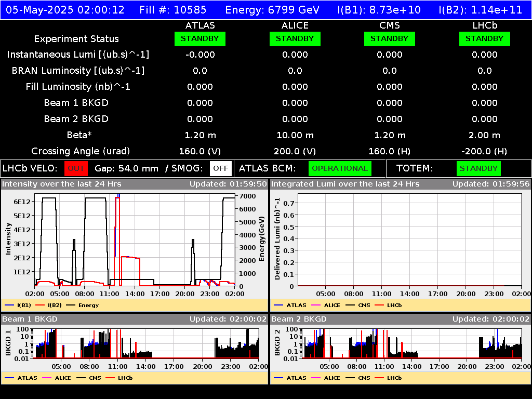Click Updated: 02:00:02 in Beam 2 BKGD panel

[x=491, y=319]
